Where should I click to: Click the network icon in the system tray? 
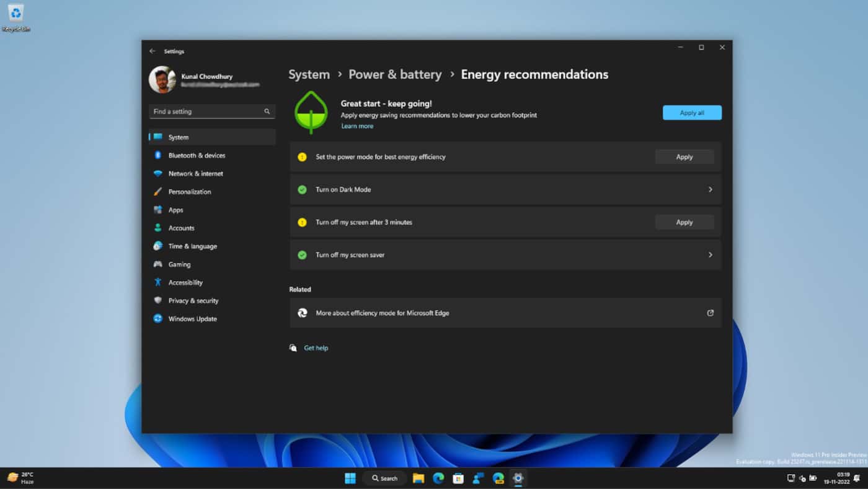click(x=791, y=478)
